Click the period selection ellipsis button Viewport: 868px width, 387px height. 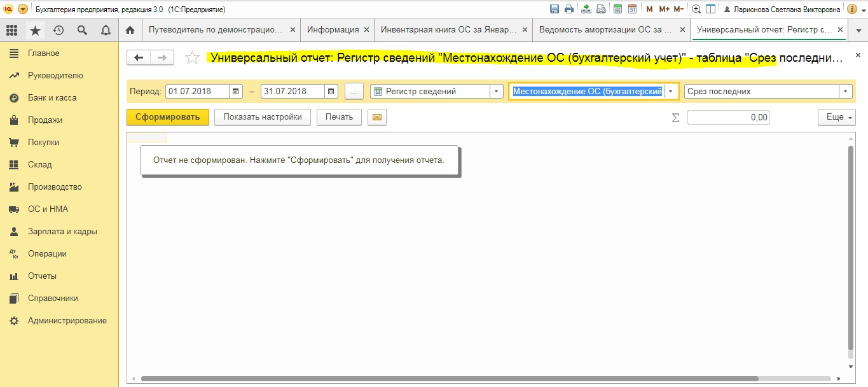354,91
